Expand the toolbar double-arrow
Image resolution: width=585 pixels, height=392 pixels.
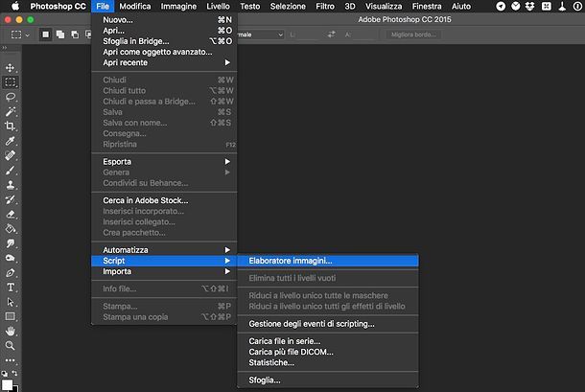point(5,48)
